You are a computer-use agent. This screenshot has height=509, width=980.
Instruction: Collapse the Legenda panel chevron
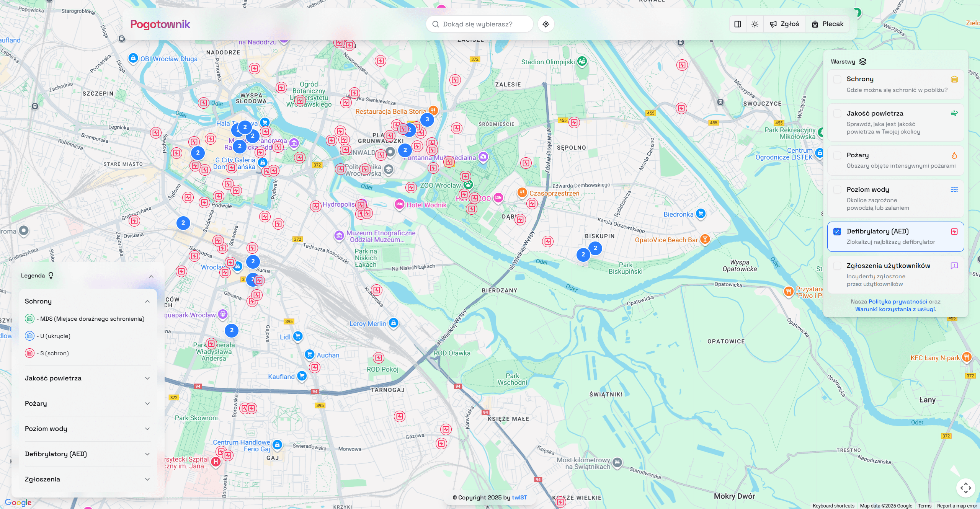151,276
